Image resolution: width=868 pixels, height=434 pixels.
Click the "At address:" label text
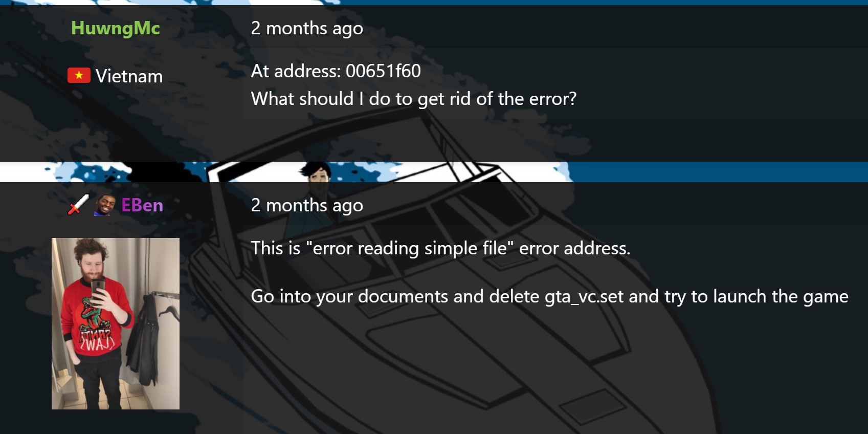click(x=296, y=71)
